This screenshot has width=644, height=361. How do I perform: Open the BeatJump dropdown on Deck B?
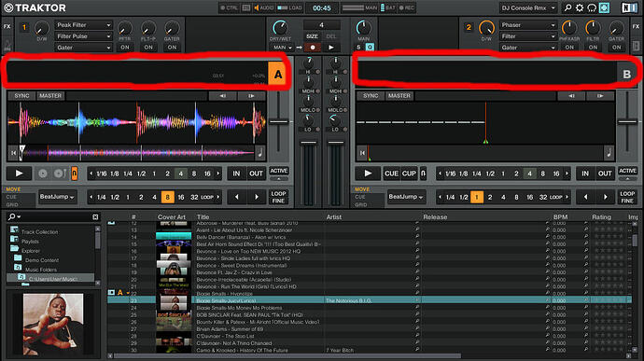(406, 197)
